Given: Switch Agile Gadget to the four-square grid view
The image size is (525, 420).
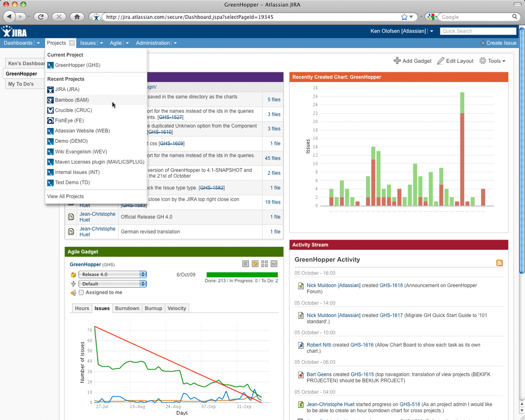Looking at the screenshot, I should (x=265, y=264).
